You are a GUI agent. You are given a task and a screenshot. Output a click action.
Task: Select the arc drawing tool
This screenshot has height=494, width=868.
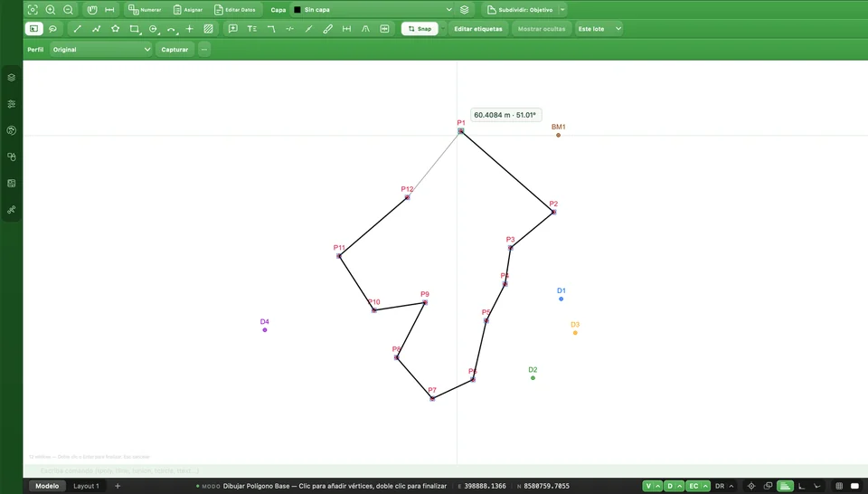[x=171, y=29]
